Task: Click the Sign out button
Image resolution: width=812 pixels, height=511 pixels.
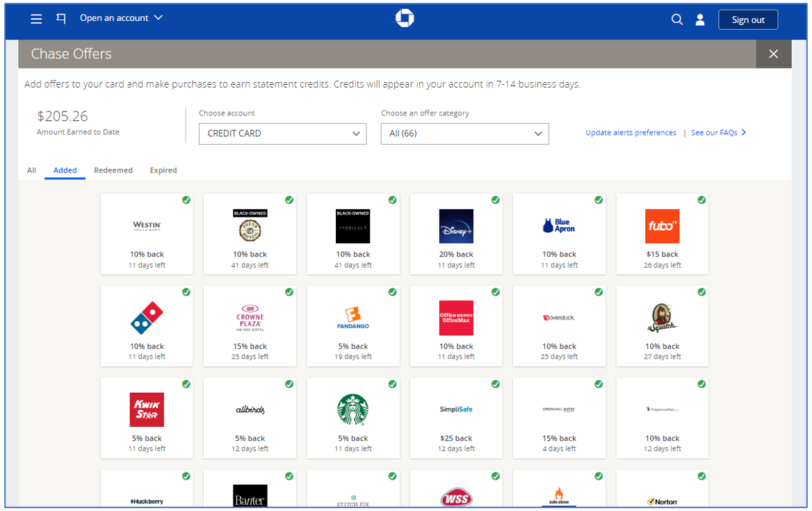Action: pos(748,19)
